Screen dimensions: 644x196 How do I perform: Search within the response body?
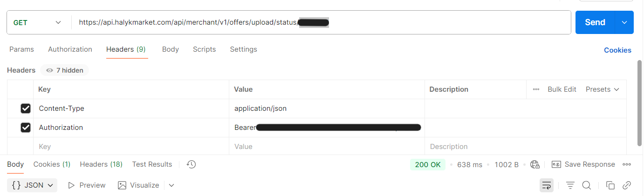click(587, 185)
